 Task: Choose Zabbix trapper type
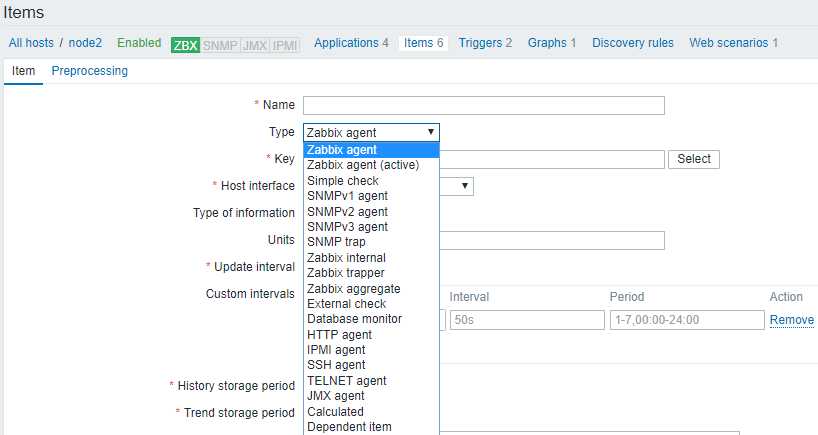pos(371,273)
